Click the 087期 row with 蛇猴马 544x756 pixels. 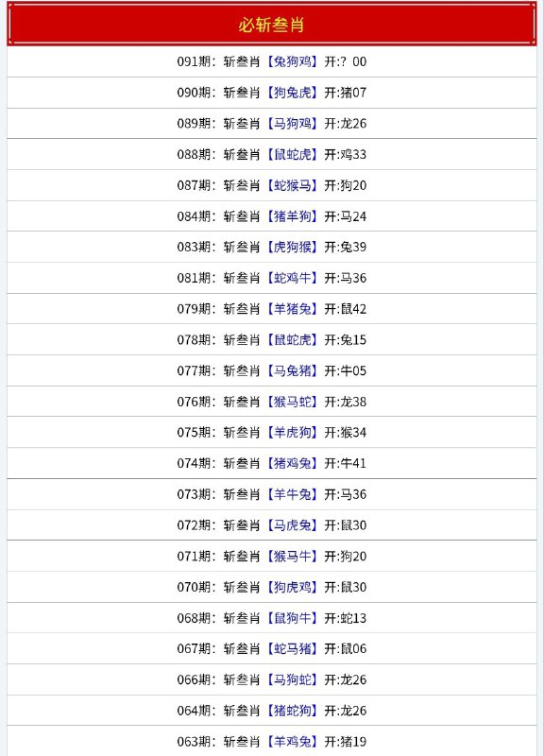272,185
